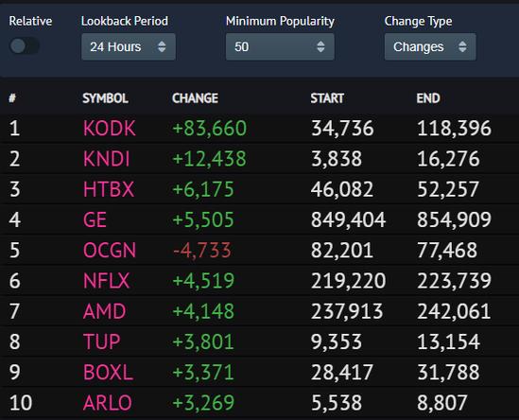The width and height of the screenshot is (519, 420).
Task: Open the KNDI symbol link
Action: tap(106, 159)
